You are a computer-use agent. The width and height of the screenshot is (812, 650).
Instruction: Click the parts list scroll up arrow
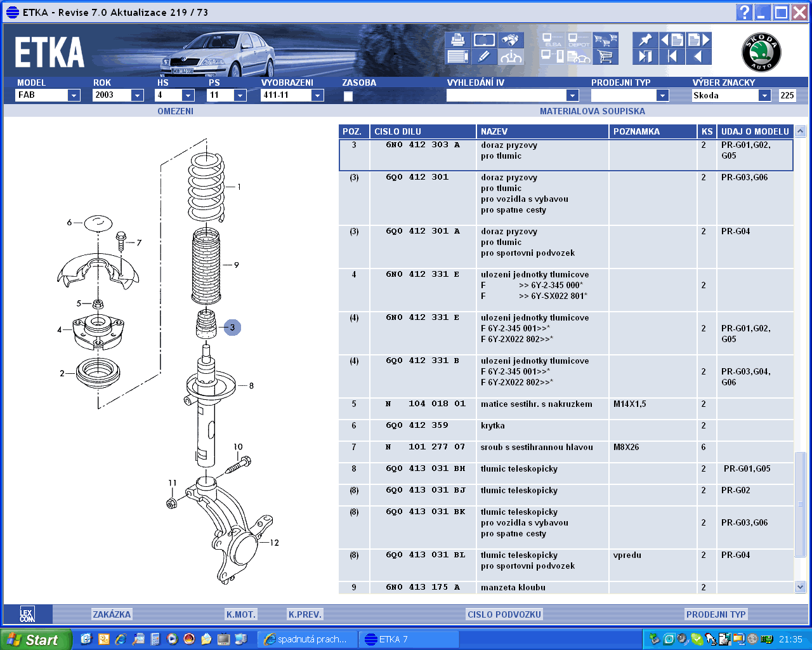click(801, 131)
